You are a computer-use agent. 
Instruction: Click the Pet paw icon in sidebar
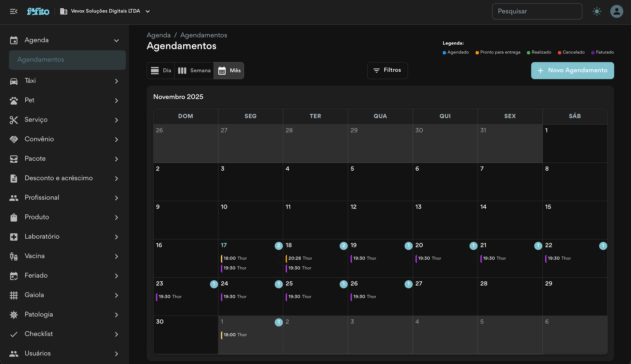coord(14,100)
